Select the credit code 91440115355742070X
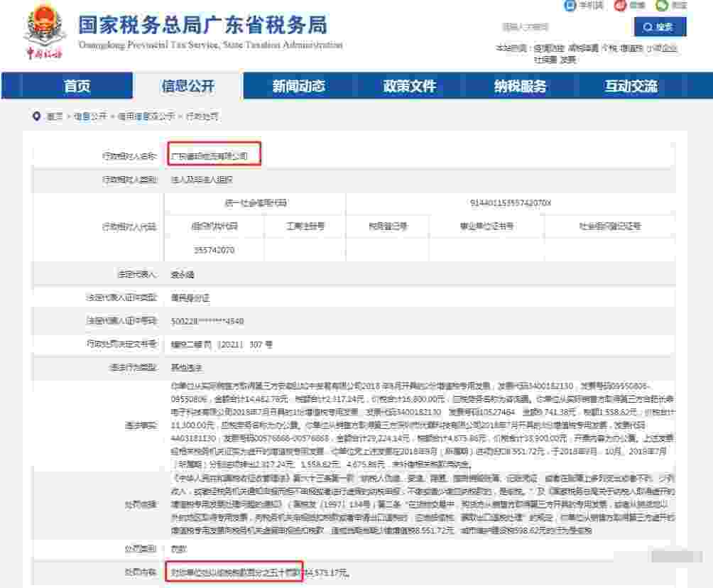Image resolution: width=713 pixels, height=588 pixels. pos(510,203)
